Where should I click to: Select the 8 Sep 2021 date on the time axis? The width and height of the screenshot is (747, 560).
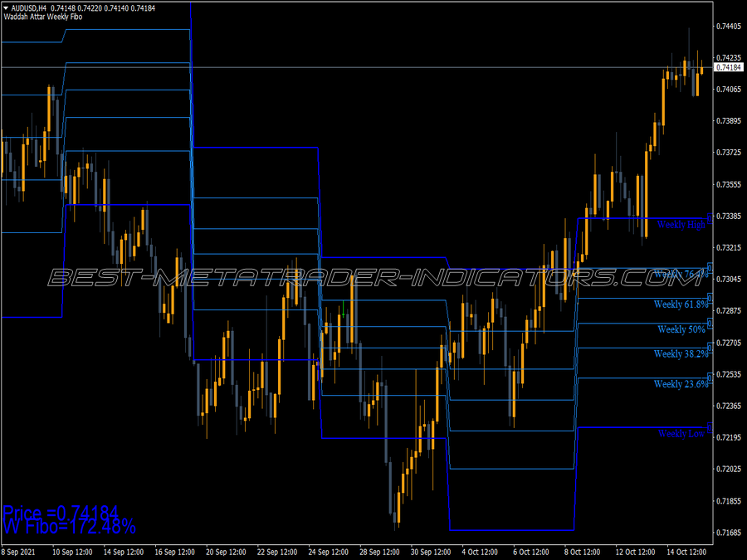(x=18, y=552)
